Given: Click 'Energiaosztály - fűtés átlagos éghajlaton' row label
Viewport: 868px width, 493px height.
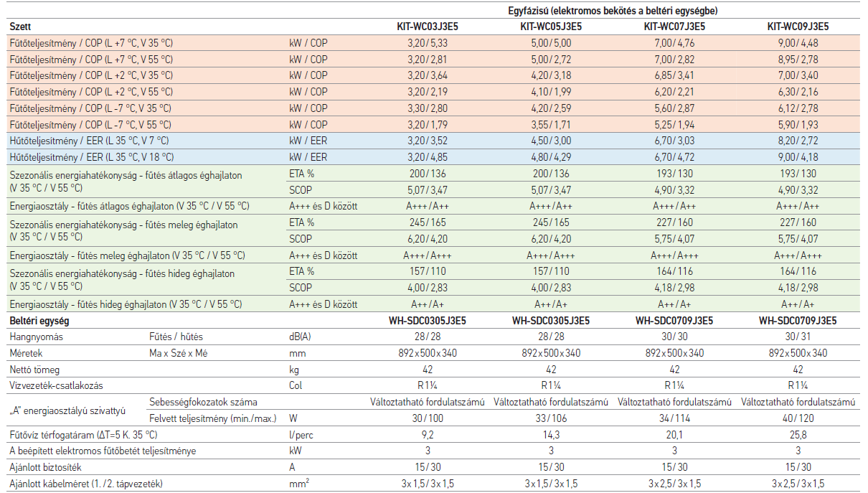Looking at the screenshot, I should (130, 206).
